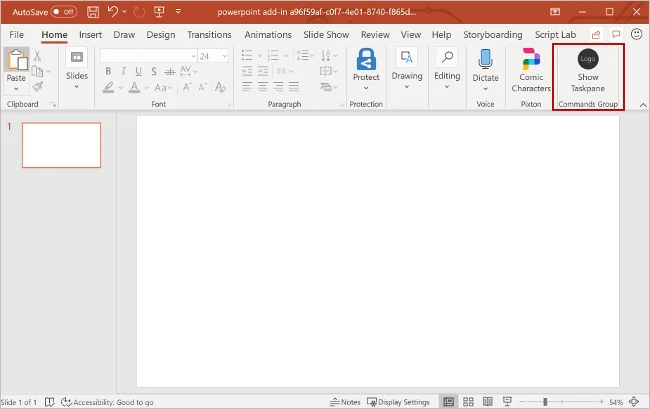Click the font color A swatch
This screenshot has width=650, height=409.
[134, 87]
